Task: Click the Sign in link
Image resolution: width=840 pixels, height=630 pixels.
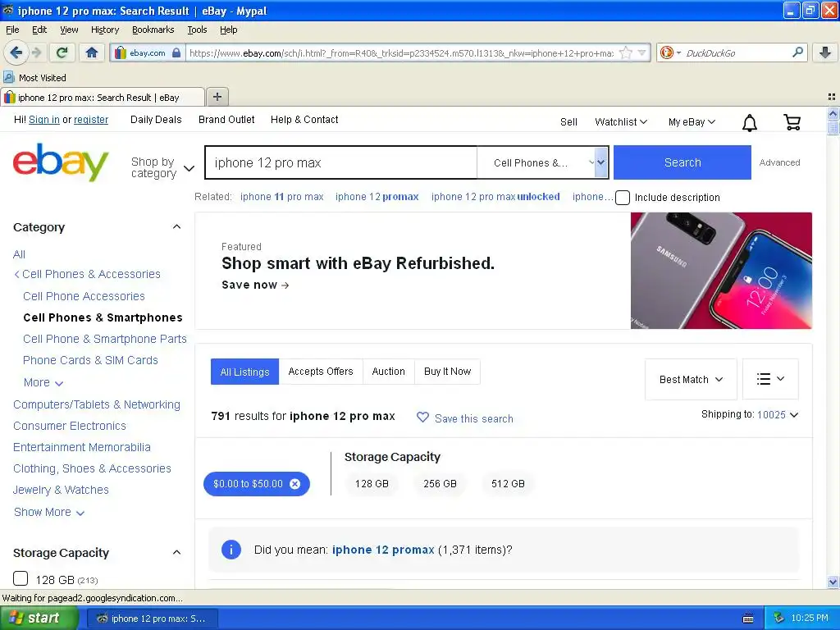Action: [44, 120]
